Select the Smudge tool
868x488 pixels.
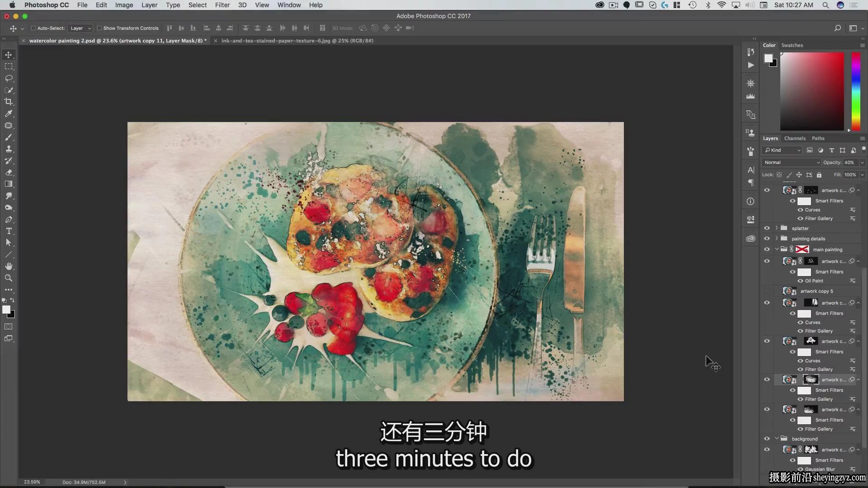pos(9,196)
